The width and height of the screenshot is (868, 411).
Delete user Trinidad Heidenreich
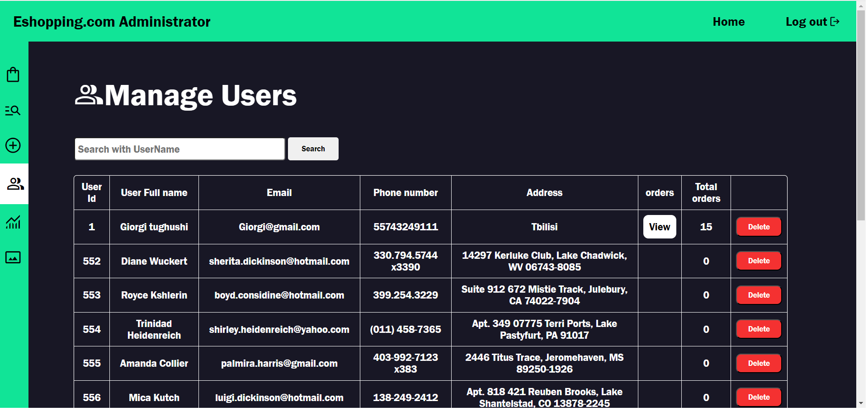click(x=758, y=329)
